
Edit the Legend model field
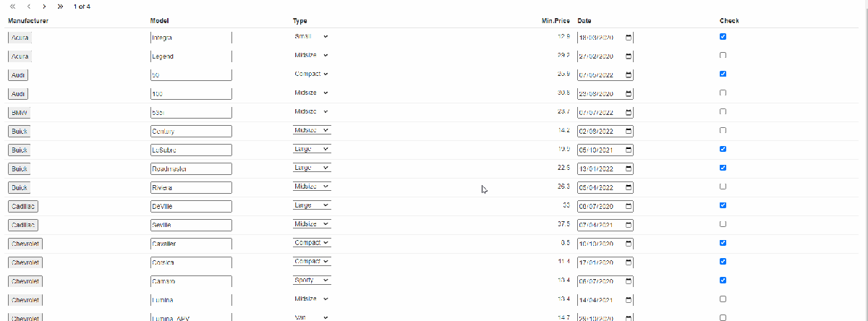[191, 56]
